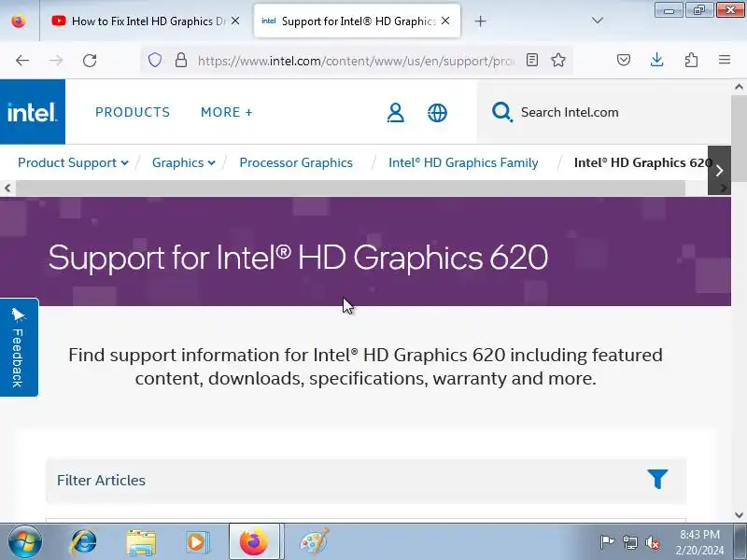The width and height of the screenshot is (747, 560).
Task: Open the PRODUCTS menu
Action: tap(133, 112)
